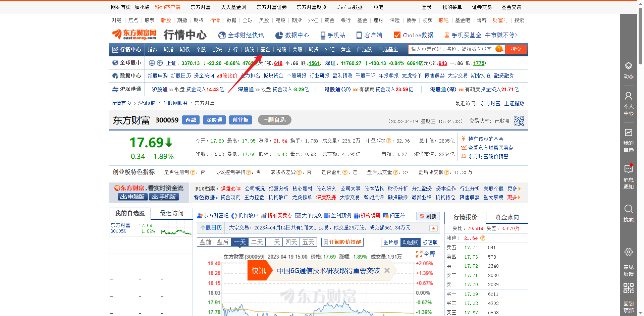Click the up arrow icon beside 上证
Viewport: 644px width, 316px height.
tap(160, 63)
